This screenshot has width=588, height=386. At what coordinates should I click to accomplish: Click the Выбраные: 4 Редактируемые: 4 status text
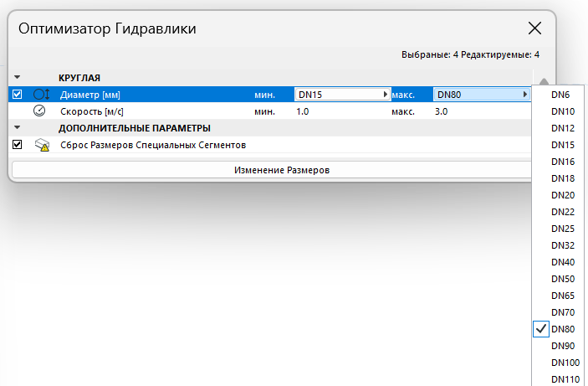(x=470, y=54)
